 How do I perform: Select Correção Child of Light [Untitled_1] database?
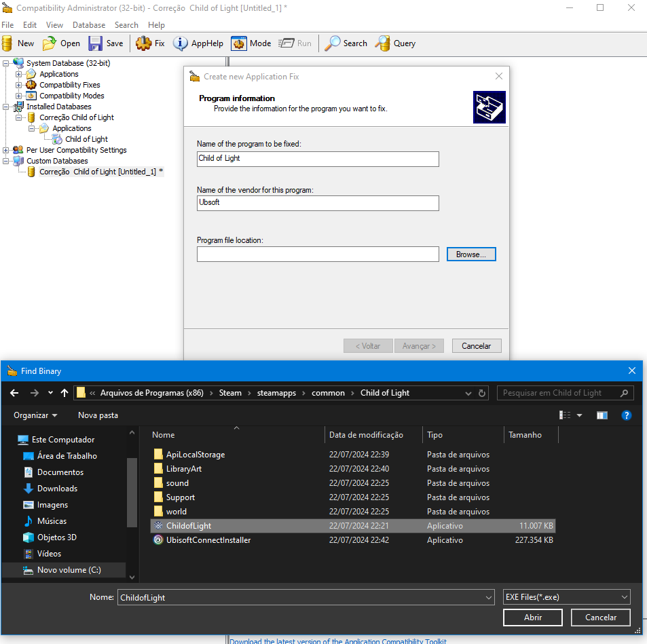(x=101, y=172)
